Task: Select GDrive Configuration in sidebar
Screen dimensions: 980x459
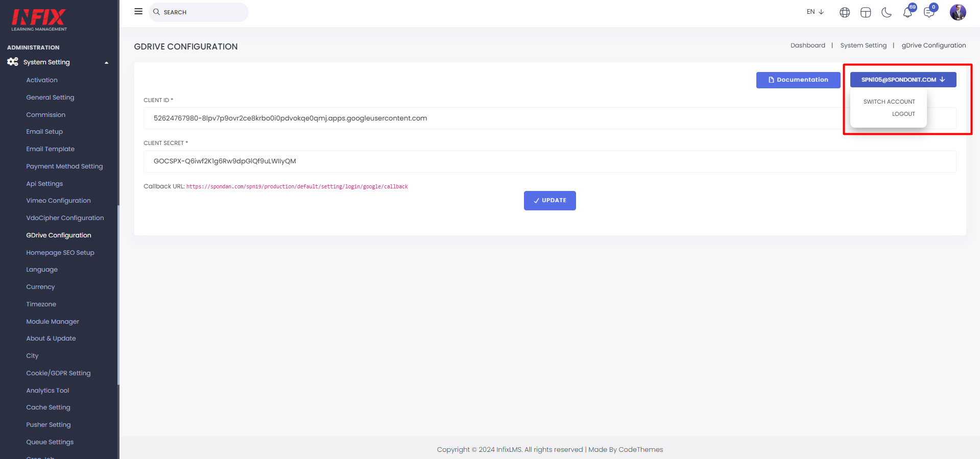Action: pos(59,235)
